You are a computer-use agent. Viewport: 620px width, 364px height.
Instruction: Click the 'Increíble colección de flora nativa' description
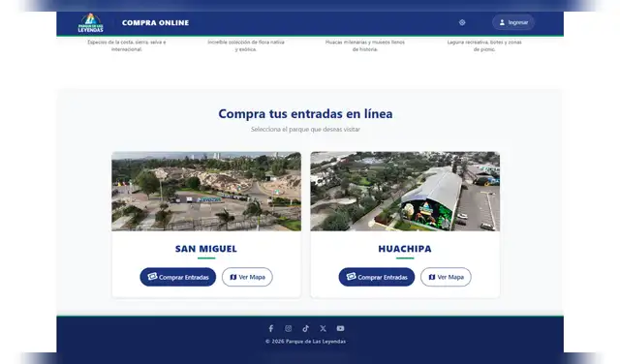coord(246,45)
